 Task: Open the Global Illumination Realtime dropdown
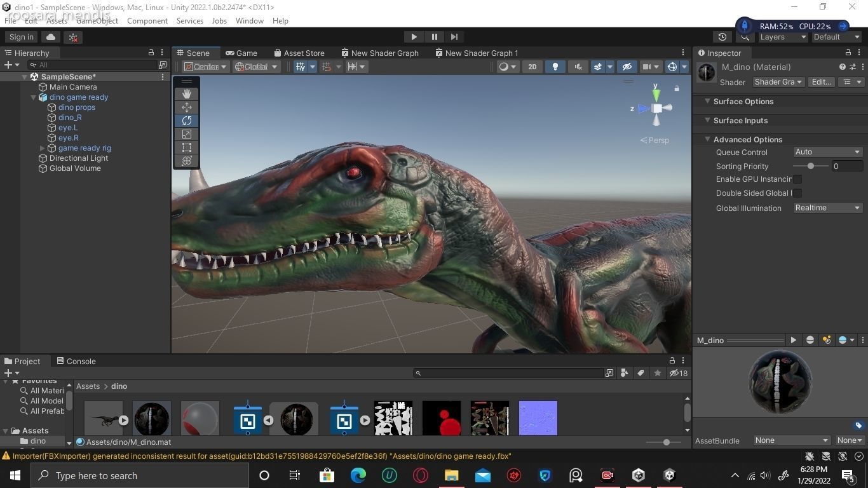[x=827, y=208]
